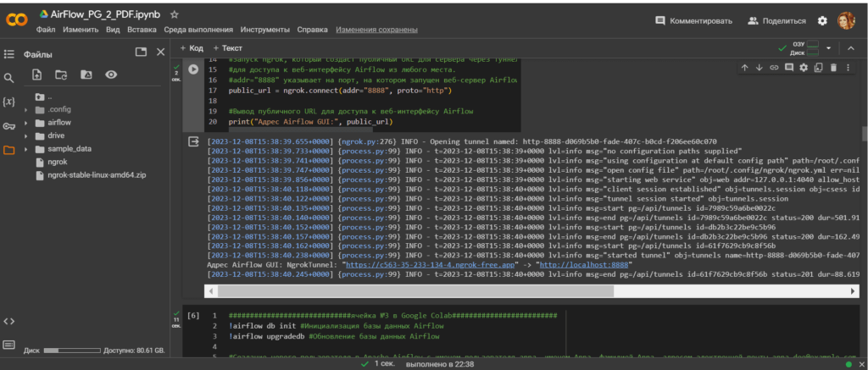Refresh the file browser listing
868x370 pixels.
pos(61,75)
